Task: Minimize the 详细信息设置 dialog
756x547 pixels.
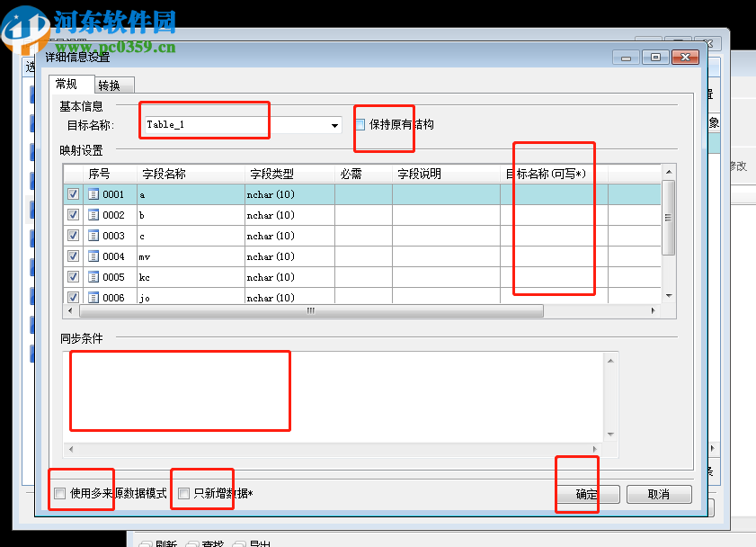Action: (x=626, y=58)
